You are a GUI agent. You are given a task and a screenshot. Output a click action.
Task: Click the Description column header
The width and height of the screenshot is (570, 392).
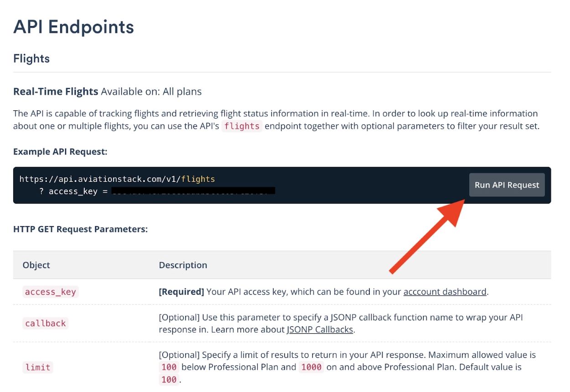[183, 265]
